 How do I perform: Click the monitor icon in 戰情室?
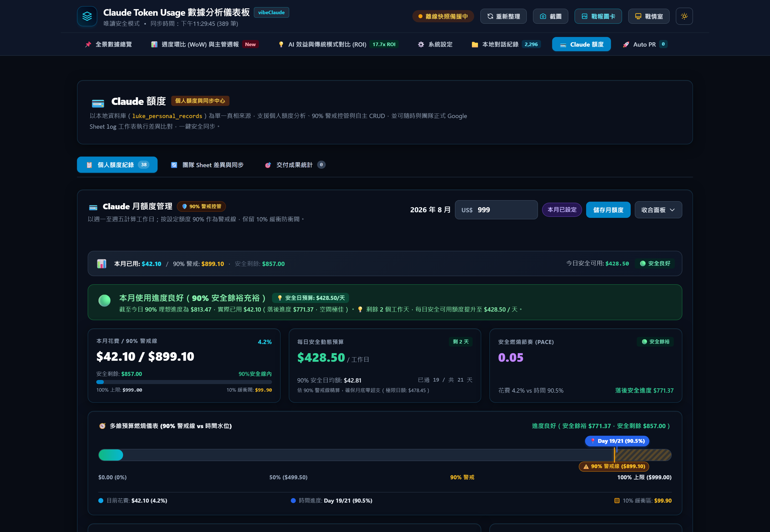(x=638, y=16)
